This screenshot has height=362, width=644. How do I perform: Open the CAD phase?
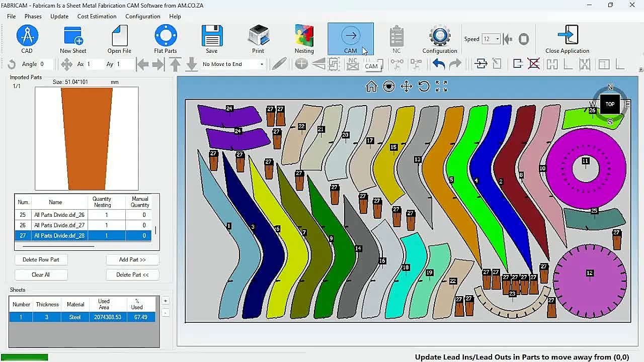27,39
